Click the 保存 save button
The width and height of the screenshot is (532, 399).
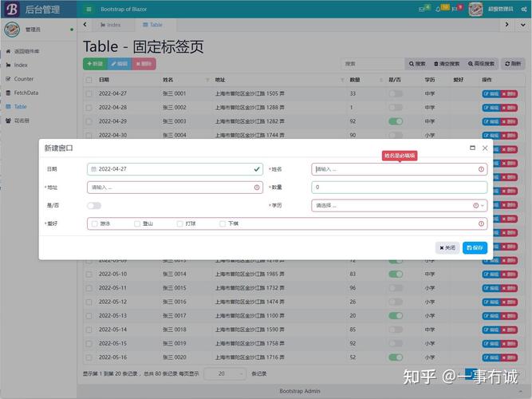click(x=475, y=248)
